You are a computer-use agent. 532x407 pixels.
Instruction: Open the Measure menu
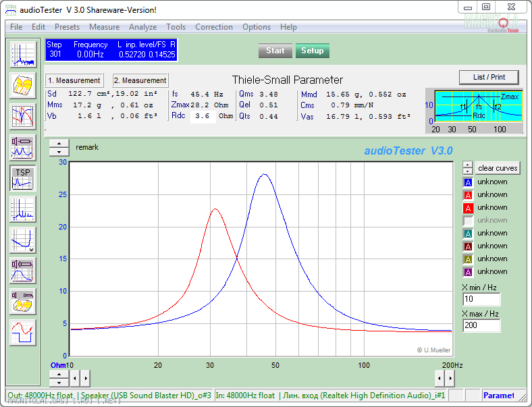[x=104, y=27]
